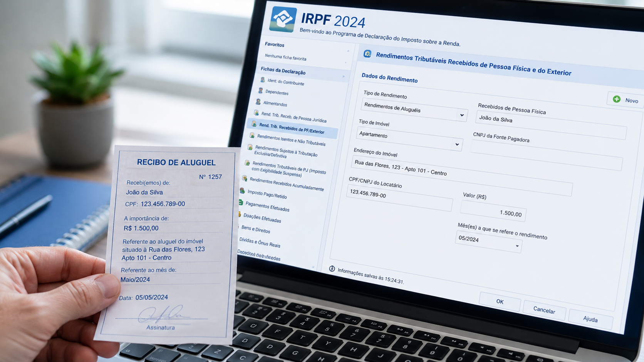Click the Tributação Exclusiva/Definitiva icon
Viewport: 644px width, 362px height.
click(x=250, y=147)
